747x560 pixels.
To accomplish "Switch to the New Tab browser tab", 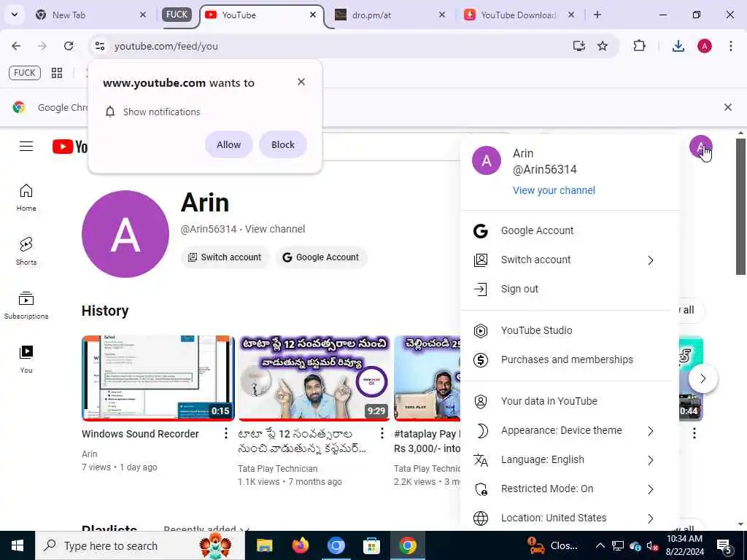I will pyautogui.click(x=90, y=15).
